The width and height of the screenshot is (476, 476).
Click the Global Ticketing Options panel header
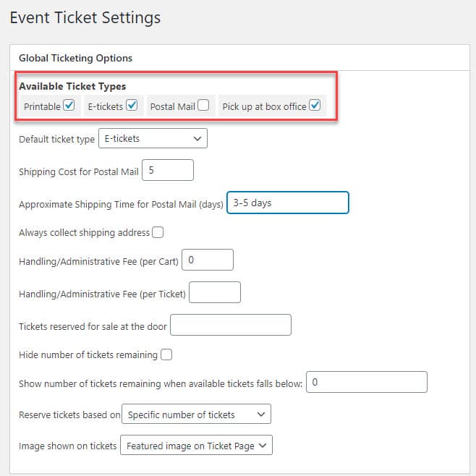[x=75, y=57]
